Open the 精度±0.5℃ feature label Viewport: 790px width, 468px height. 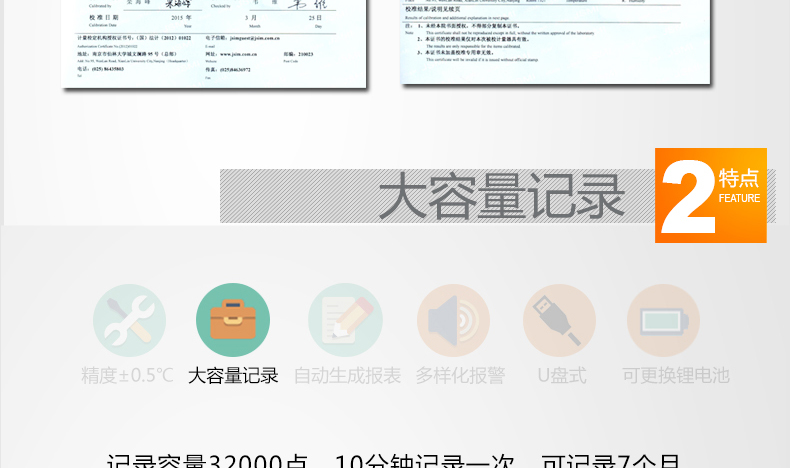[127, 376]
